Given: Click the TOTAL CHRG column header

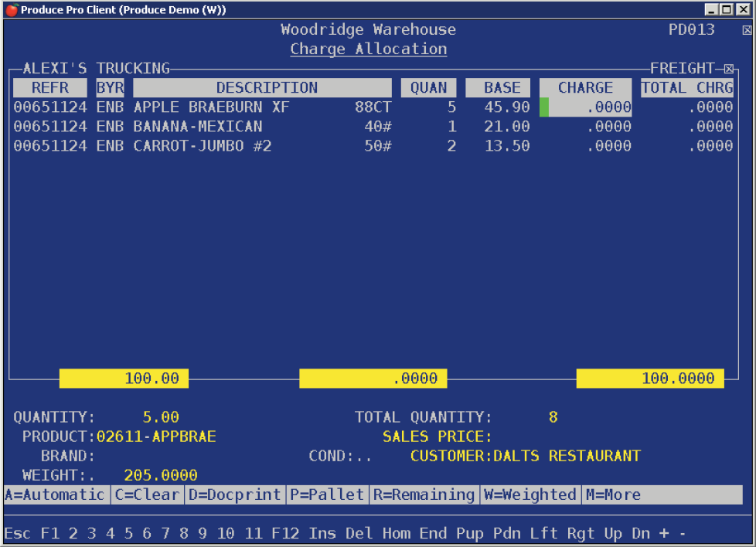Looking at the screenshot, I should click(x=687, y=88).
